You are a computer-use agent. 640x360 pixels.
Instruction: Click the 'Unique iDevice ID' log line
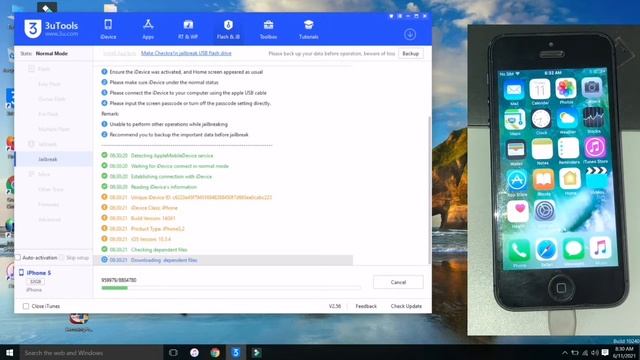coord(187,198)
